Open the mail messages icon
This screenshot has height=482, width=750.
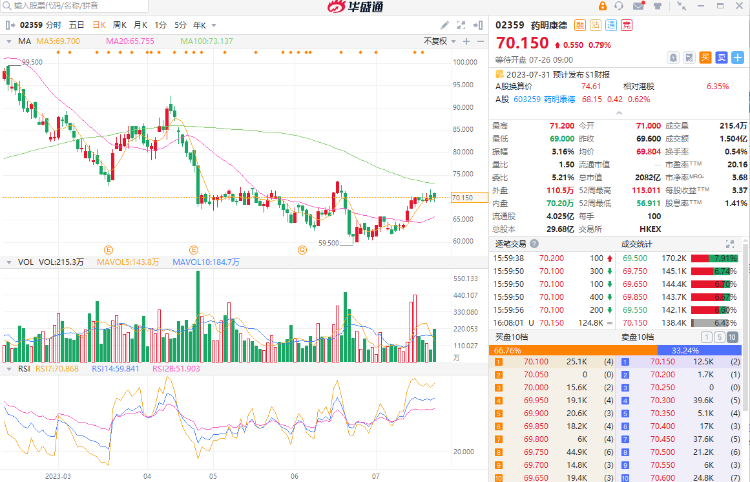click(x=639, y=6)
